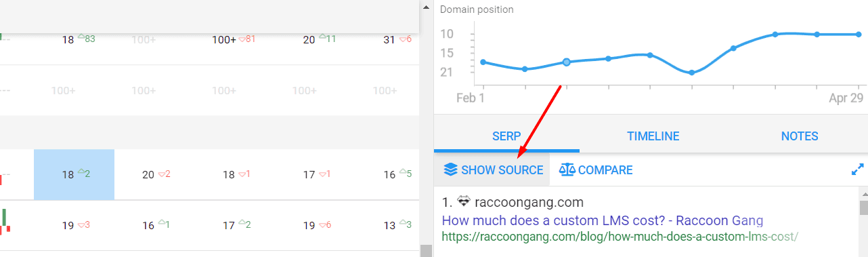This screenshot has width=868, height=257.
Task: Open the NOTES tab
Action: [800, 136]
